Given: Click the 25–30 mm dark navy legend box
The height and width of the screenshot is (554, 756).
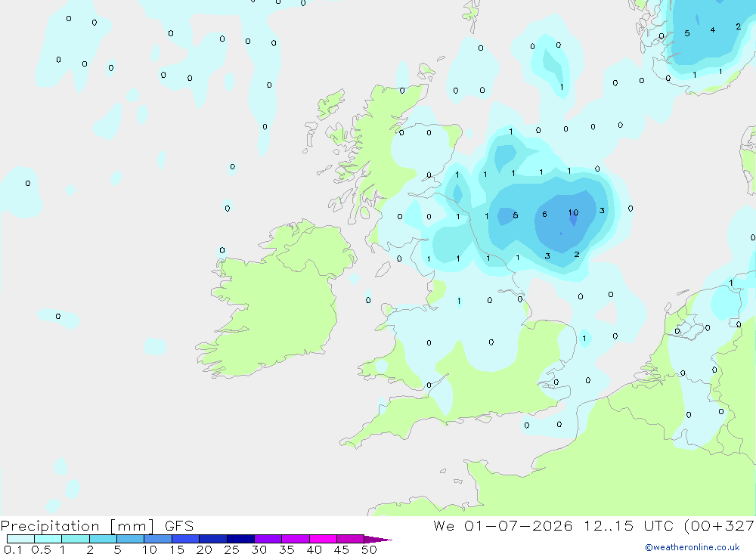Looking at the screenshot, I should 240,539.
